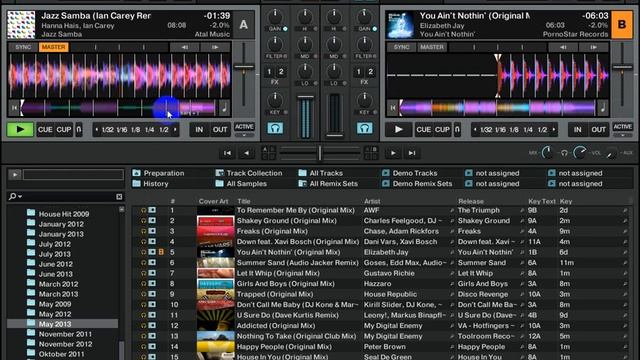Click the Deck A letter badge

(x=244, y=25)
